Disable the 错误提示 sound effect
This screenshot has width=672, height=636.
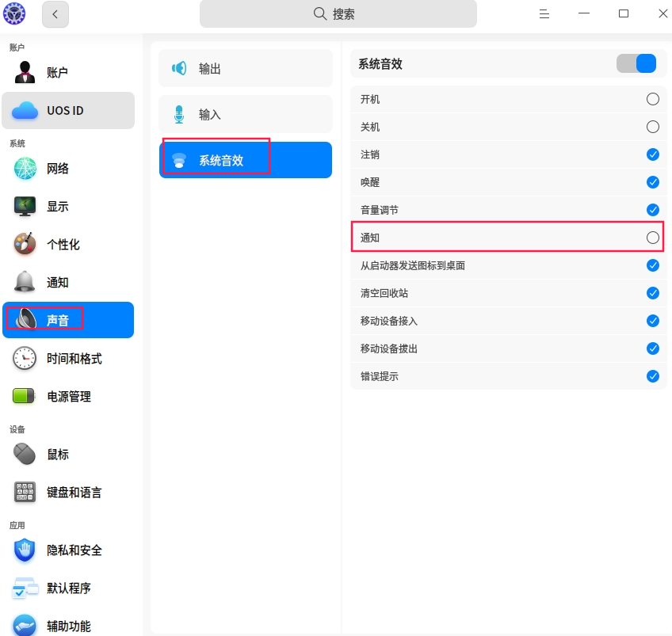(x=653, y=376)
